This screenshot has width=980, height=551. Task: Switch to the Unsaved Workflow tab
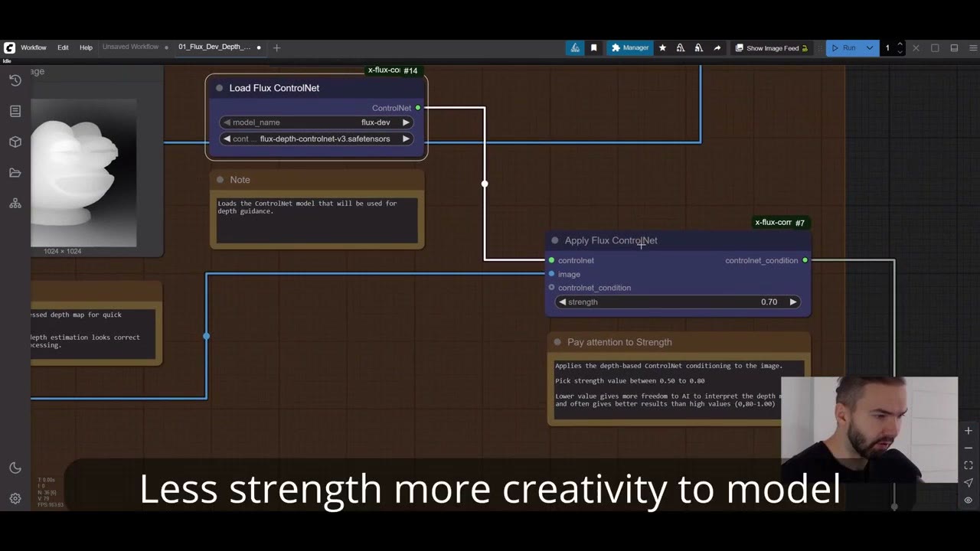(131, 47)
